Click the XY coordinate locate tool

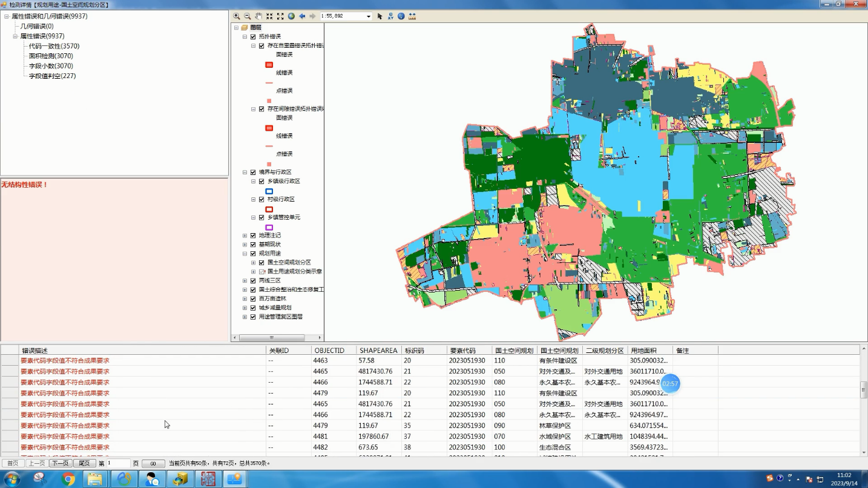coord(390,16)
